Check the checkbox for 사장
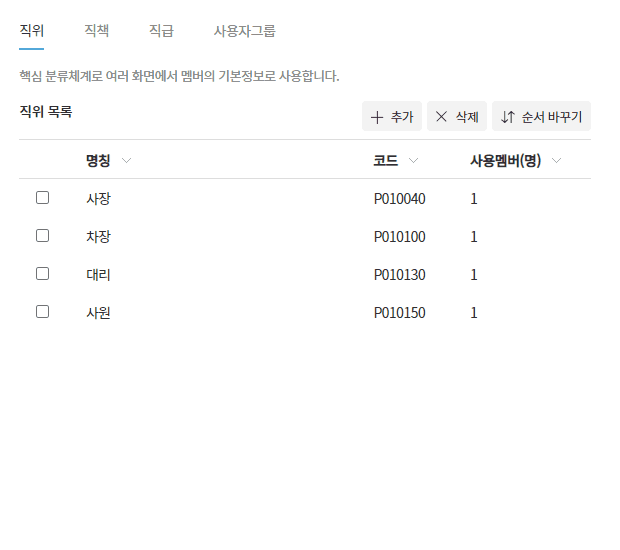620x550 pixels. pos(42,198)
